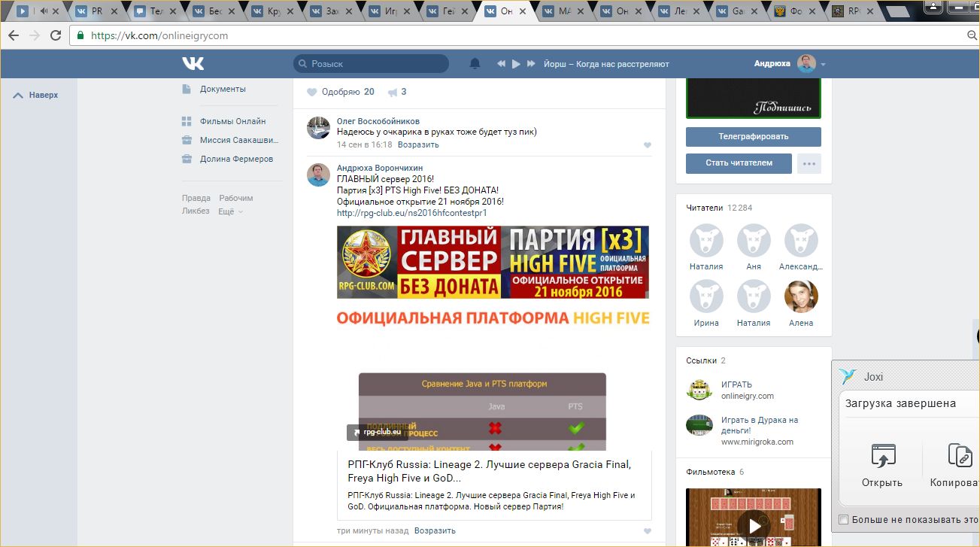Open Андрюха Ворончихин's profile name
Viewport: 980px width, 547px height.
[x=380, y=168]
